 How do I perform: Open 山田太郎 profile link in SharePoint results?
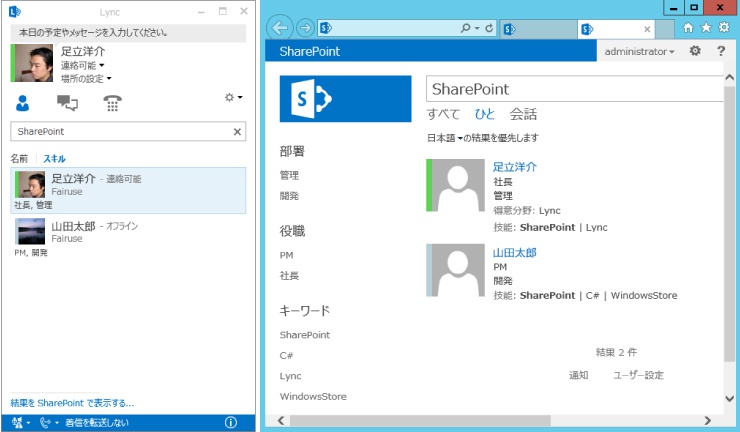pos(515,253)
